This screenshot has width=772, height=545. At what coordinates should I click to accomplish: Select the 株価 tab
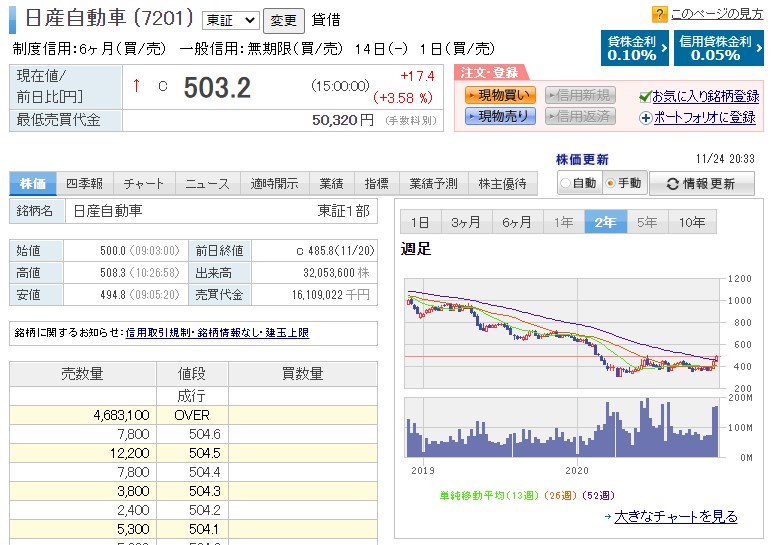[33, 184]
